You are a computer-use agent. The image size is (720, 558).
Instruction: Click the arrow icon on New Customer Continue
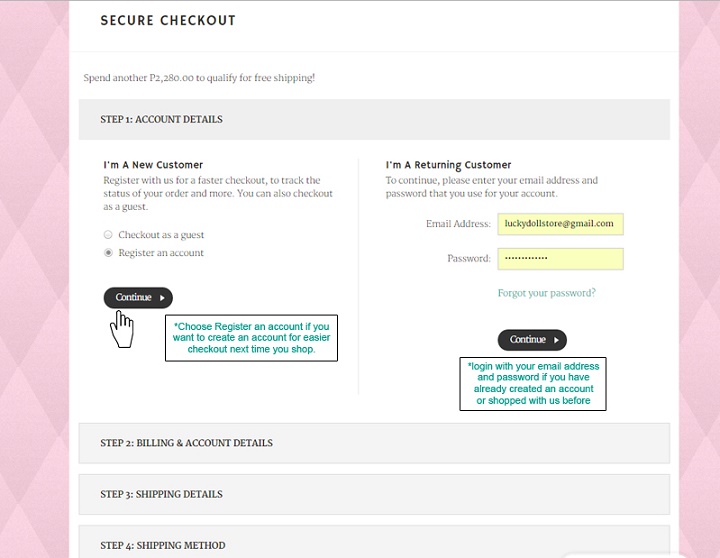(162, 298)
